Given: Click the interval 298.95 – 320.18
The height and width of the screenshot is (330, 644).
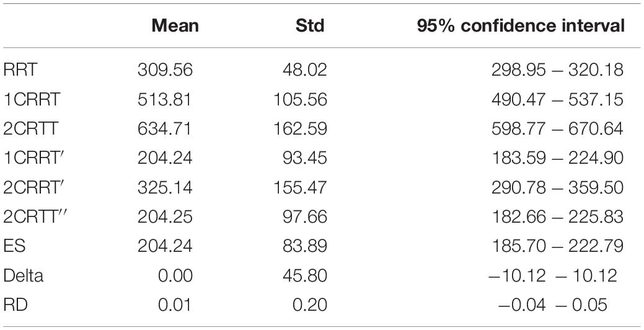Looking at the screenshot, I should [x=557, y=70].
